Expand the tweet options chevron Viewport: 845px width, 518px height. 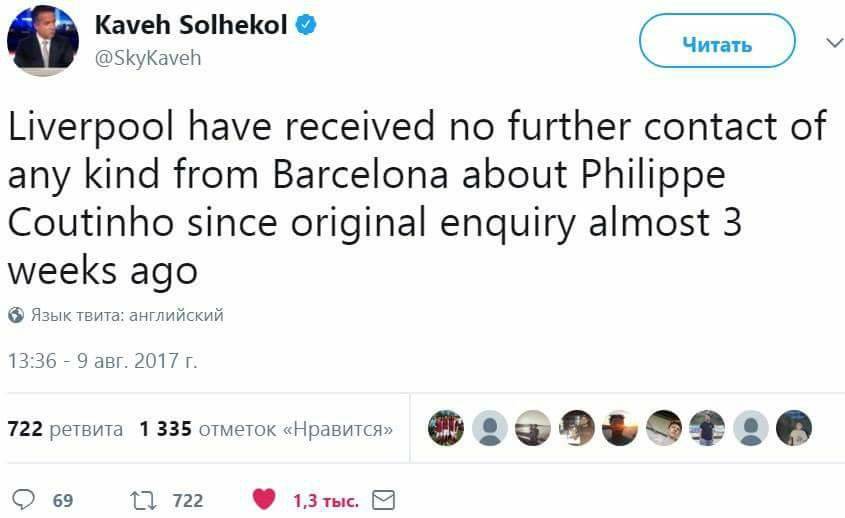click(x=827, y=44)
